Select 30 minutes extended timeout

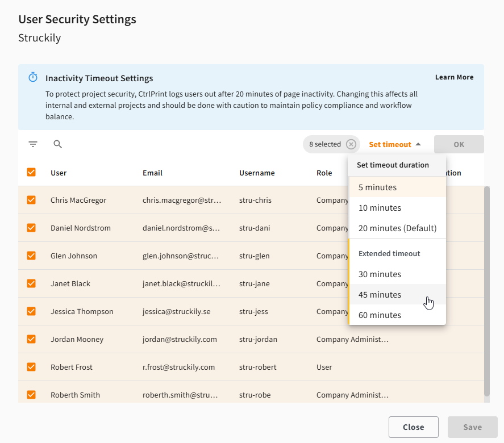pyautogui.click(x=397, y=274)
